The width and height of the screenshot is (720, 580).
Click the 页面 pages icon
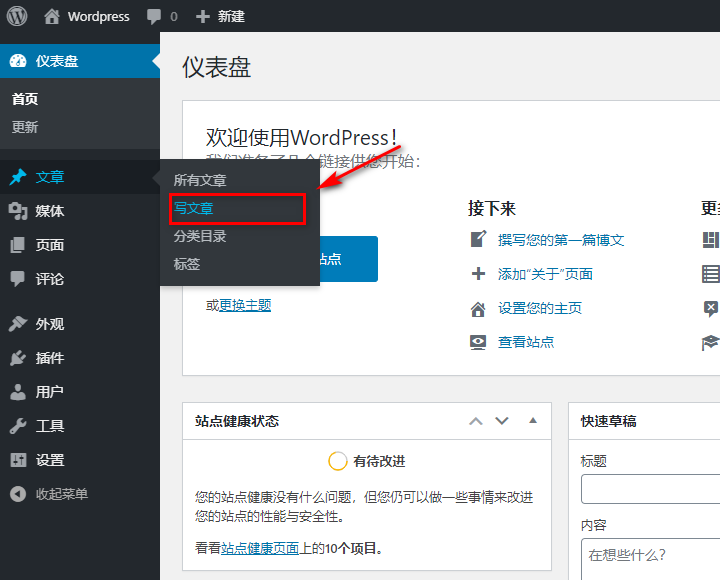pos(18,245)
